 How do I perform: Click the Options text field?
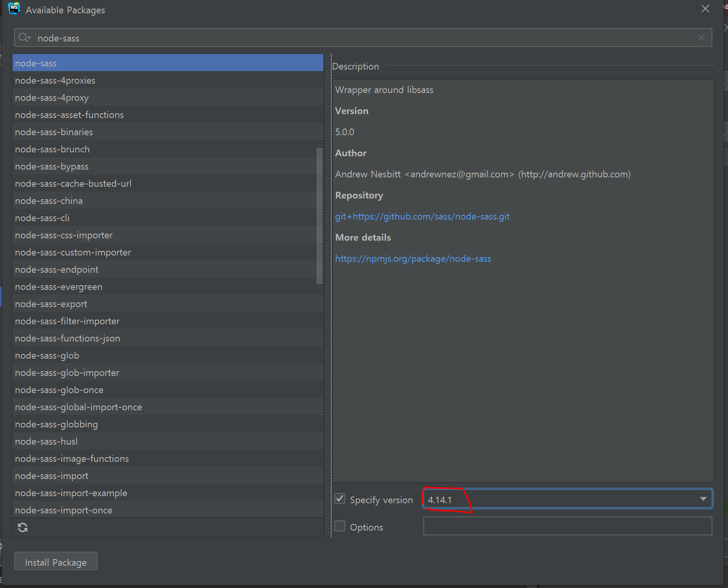pyautogui.click(x=567, y=526)
